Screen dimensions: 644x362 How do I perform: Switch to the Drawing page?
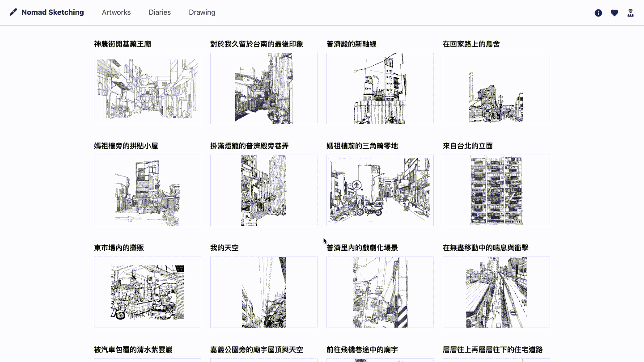[x=202, y=13]
